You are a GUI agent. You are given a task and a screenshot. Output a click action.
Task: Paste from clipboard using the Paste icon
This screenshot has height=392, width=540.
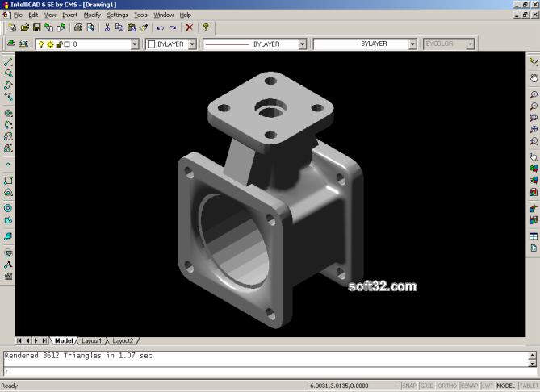pos(132,28)
